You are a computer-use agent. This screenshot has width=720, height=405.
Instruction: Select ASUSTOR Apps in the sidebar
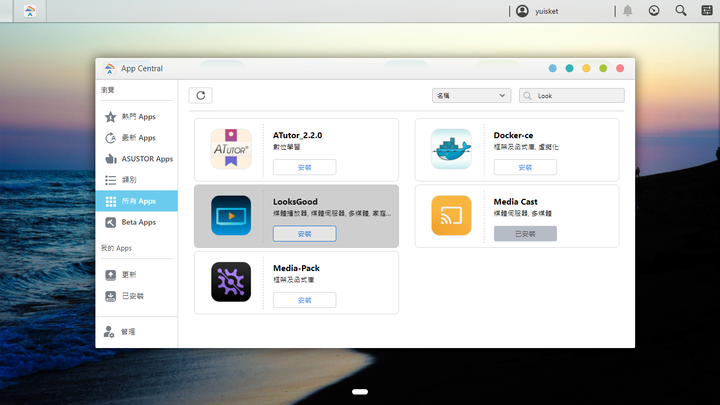[x=136, y=159]
